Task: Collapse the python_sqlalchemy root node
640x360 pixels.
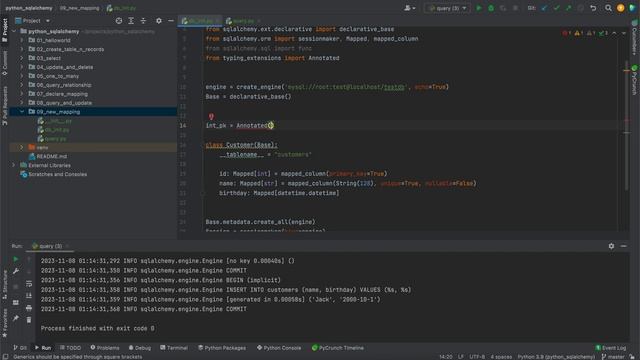Action: 13,31
